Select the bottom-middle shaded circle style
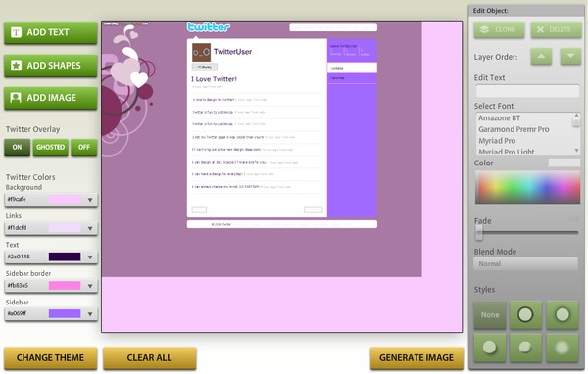The image size is (588, 374). (525, 348)
